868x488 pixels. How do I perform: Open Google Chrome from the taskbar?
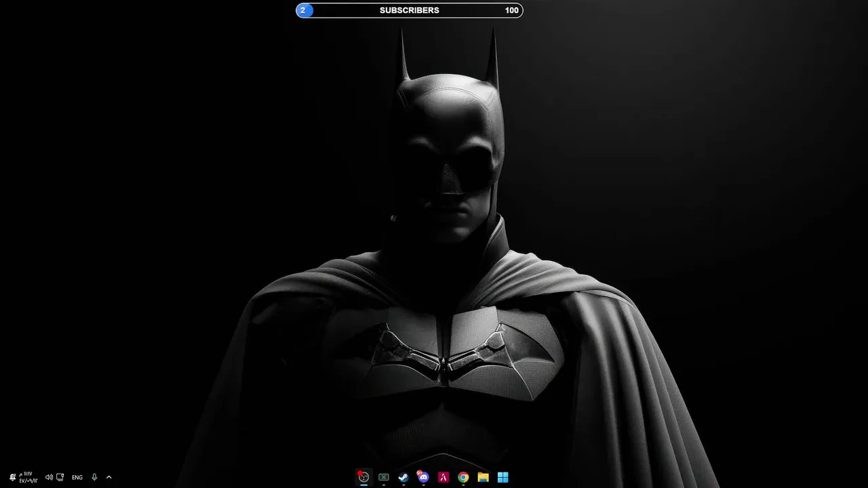[463, 477]
